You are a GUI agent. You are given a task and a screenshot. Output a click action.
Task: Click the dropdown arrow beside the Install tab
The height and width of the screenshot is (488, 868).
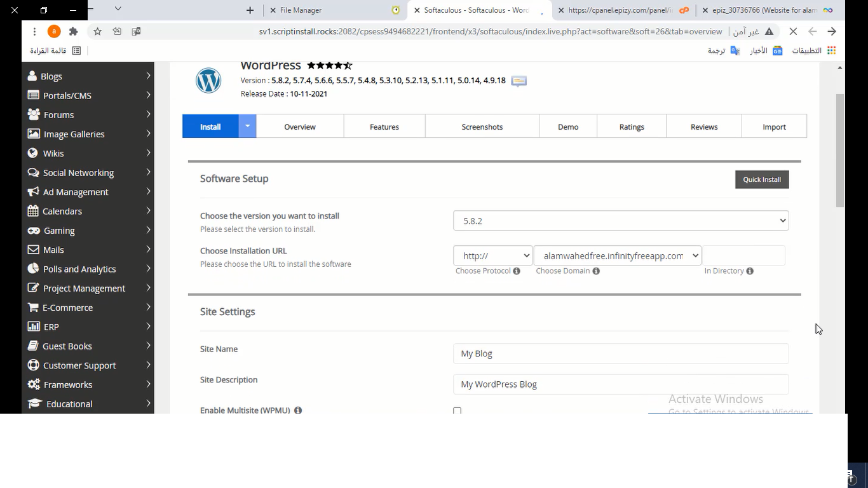tap(247, 126)
